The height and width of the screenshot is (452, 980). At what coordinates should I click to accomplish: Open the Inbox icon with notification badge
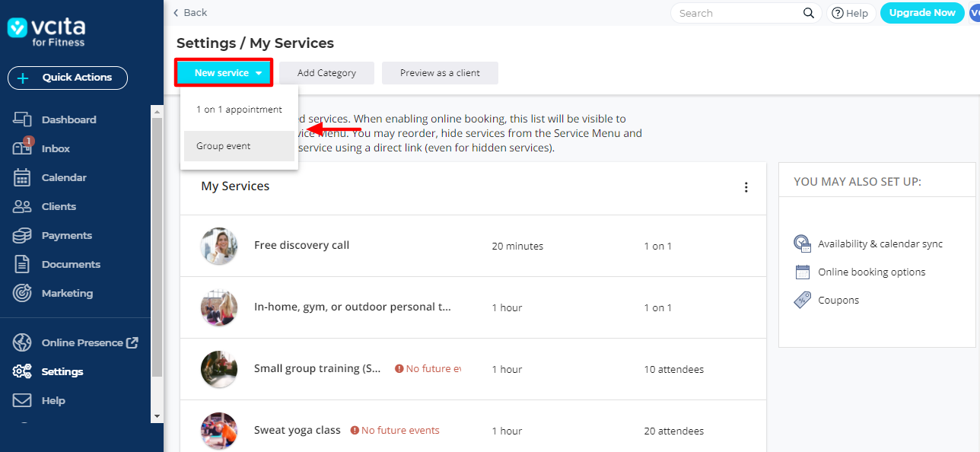(x=22, y=148)
